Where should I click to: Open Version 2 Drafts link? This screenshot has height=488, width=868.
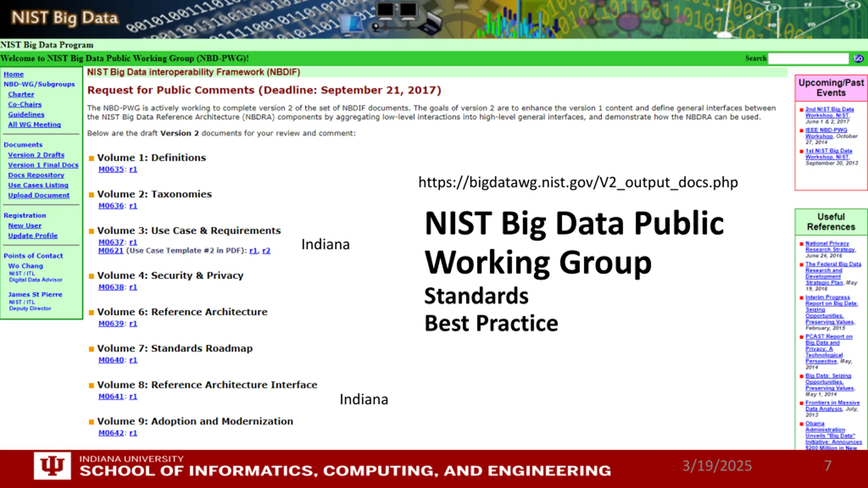[36, 155]
